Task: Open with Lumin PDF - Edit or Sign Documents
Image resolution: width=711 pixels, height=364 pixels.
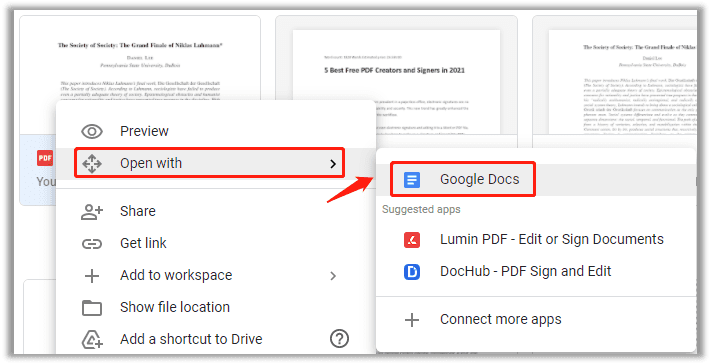Action: pyautogui.click(x=536, y=239)
